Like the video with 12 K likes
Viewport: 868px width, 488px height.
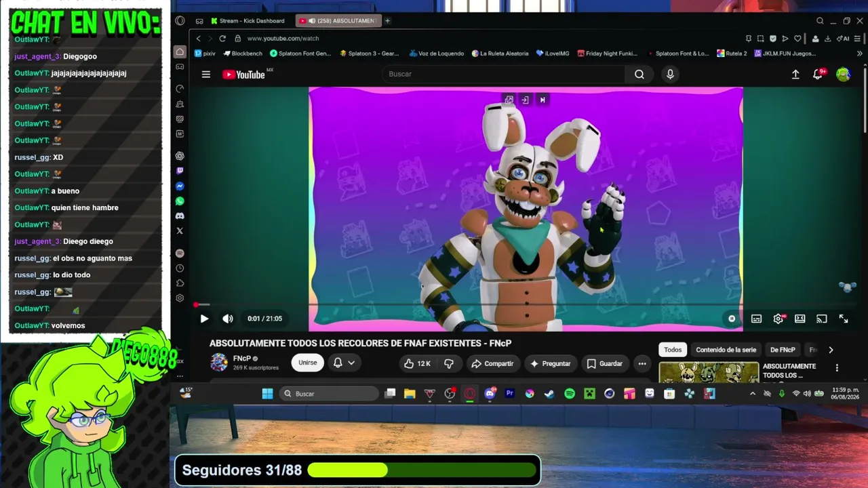(417, 363)
